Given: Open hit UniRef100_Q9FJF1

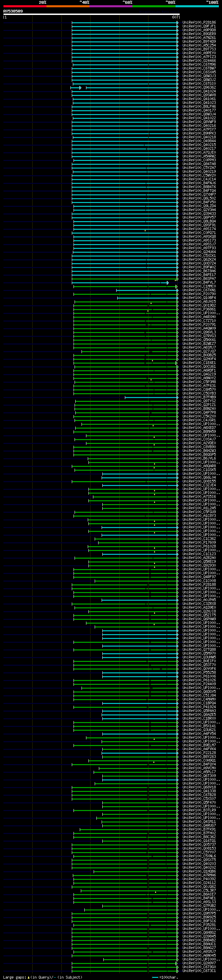Looking at the screenshot, I should point(199,26).
